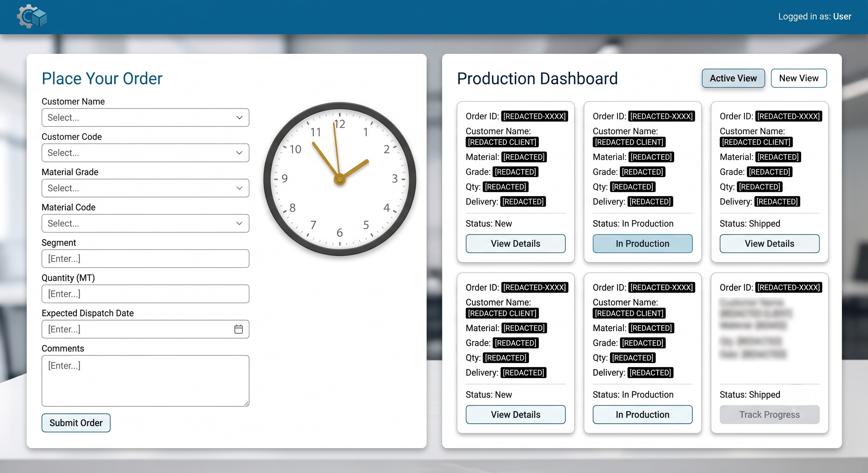
Task: Submit the order with Submit Order button
Action: pos(76,423)
